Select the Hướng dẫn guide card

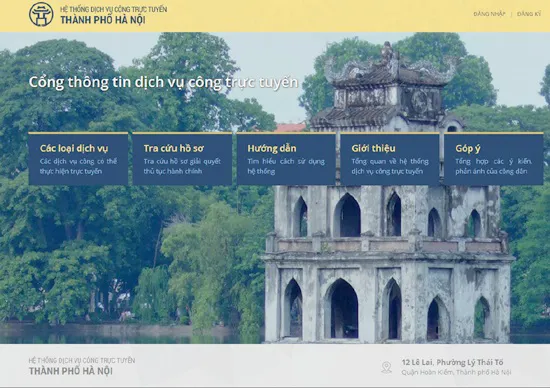286,159
